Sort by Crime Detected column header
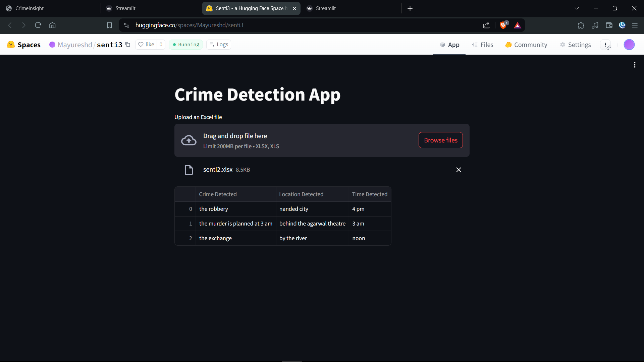The image size is (644, 362). point(218,194)
